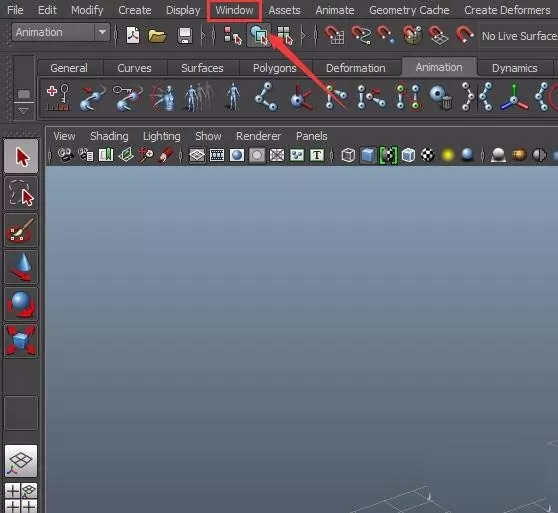Select by hierarchy mode icon

point(233,36)
